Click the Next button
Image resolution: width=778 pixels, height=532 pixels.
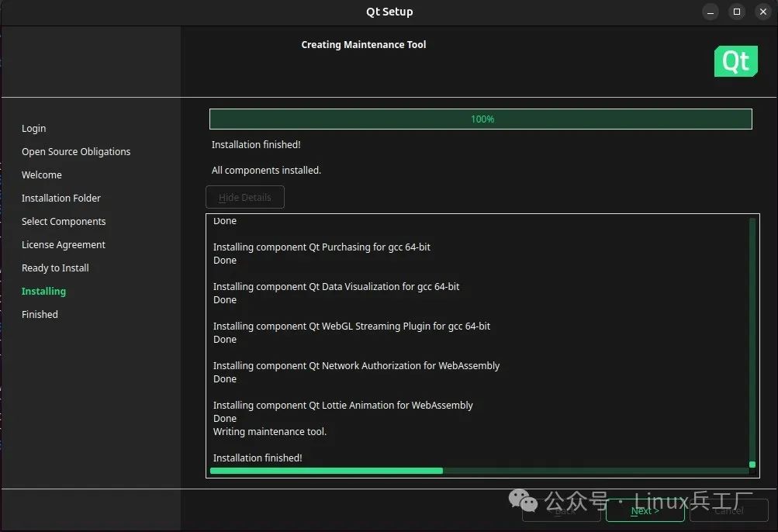(645, 510)
